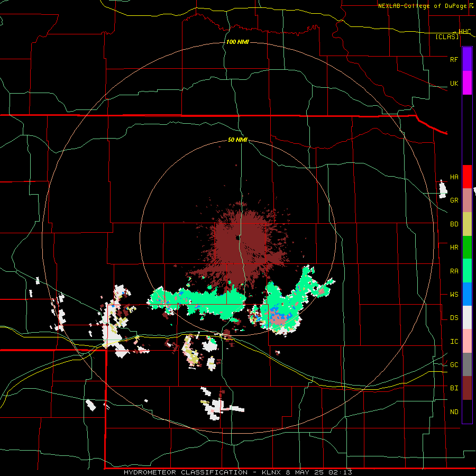Click the dark green HR legend swatch

coord(467,248)
